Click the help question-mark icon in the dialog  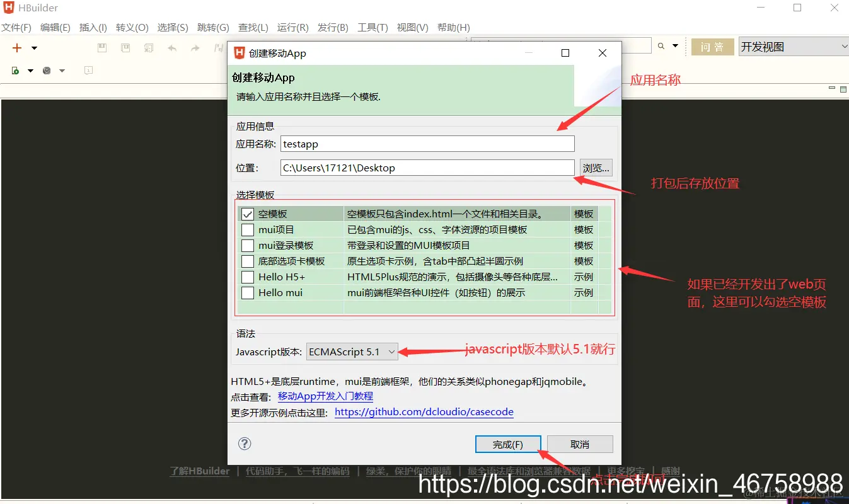pyautogui.click(x=245, y=444)
